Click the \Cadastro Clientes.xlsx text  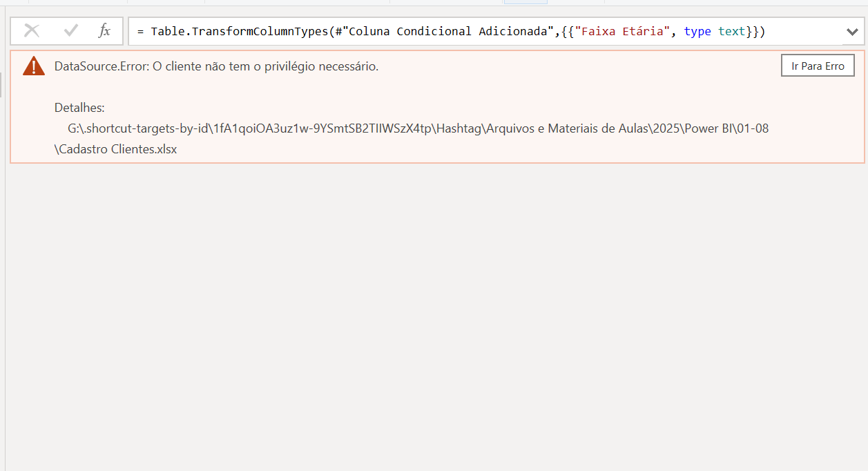[x=115, y=149]
